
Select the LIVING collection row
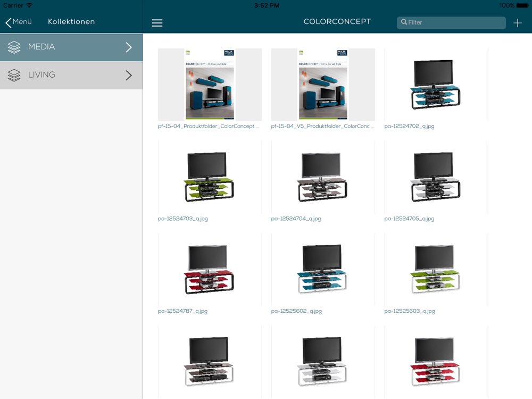pyautogui.click(x=71, y=75)
